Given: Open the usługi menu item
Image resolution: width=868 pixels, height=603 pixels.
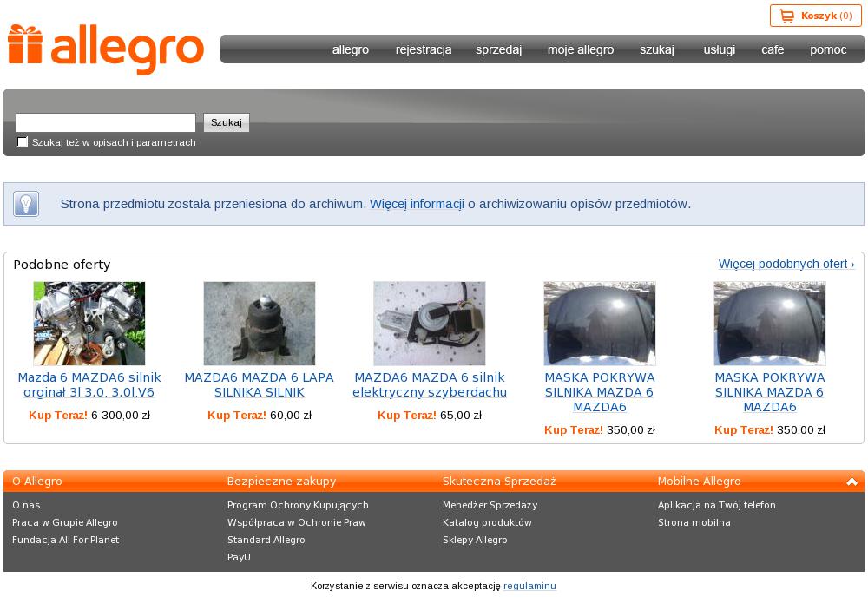Looking at the screenshot, I should [x=719, y=49].
